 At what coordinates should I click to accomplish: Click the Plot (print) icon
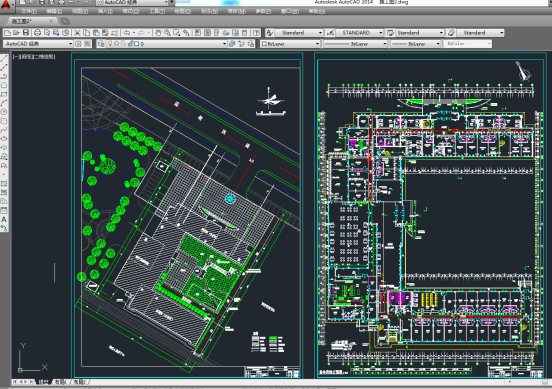pyautogui.click(x=37, y=33)
